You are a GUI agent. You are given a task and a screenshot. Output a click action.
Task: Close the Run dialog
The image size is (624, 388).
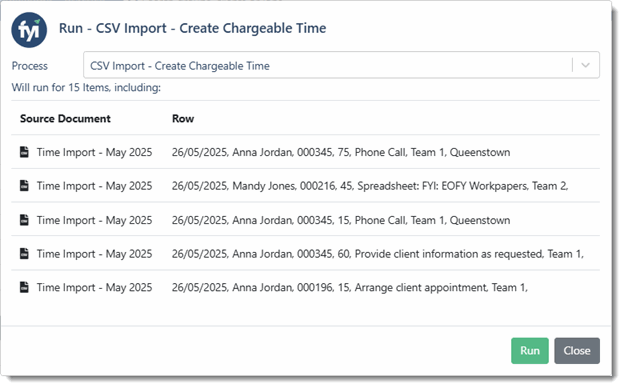click(577, 351)
